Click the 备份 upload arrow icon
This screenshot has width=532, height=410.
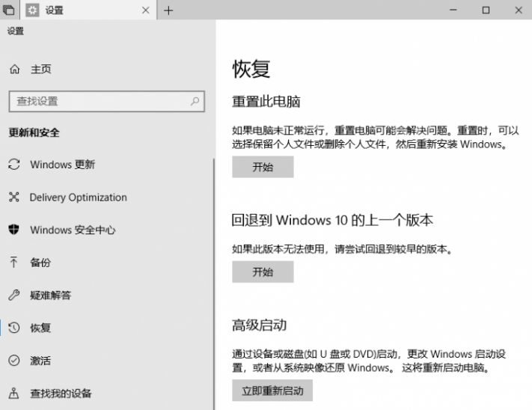click(x=13, y=263)
